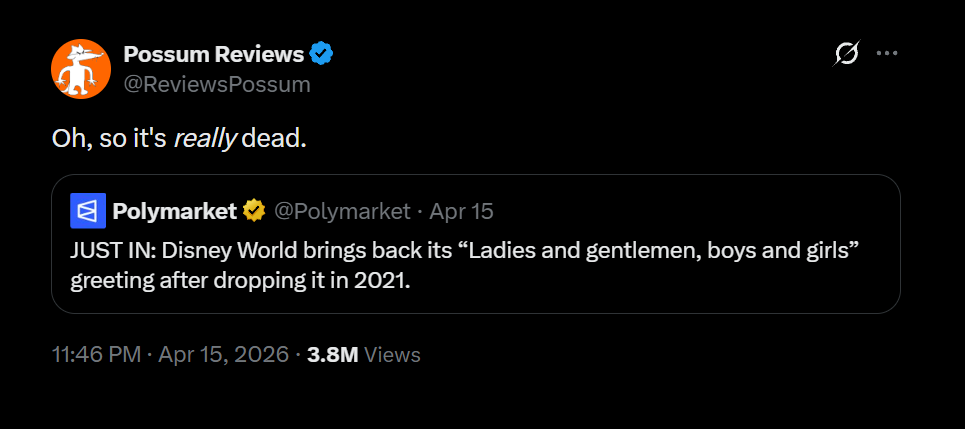This screenshot has height=429, width=965.
Task: Click the Possum Reviews profile avatar
Action: 80,69
